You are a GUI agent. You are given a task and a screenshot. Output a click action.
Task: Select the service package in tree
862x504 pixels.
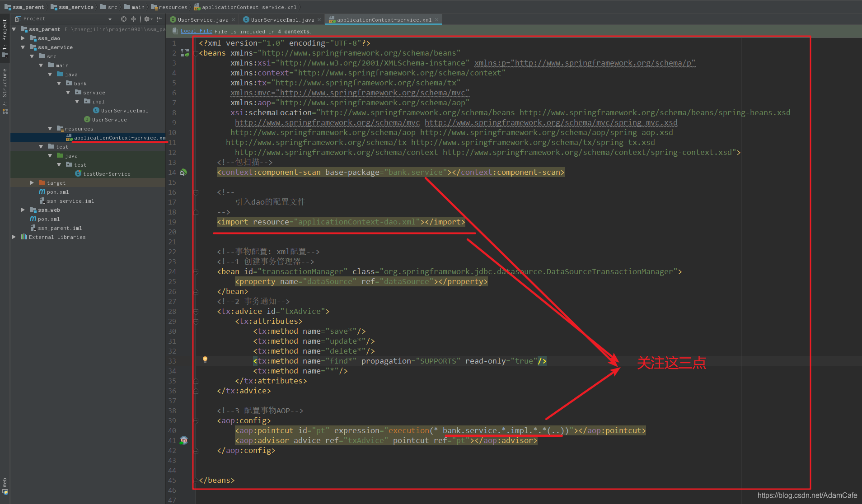pos(94,93)
